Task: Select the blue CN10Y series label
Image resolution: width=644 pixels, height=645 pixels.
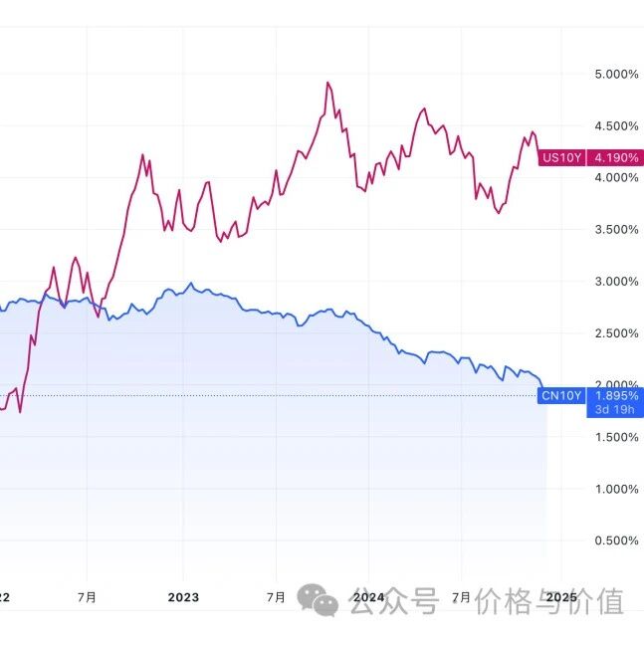Action: click(x=561, y=395)
